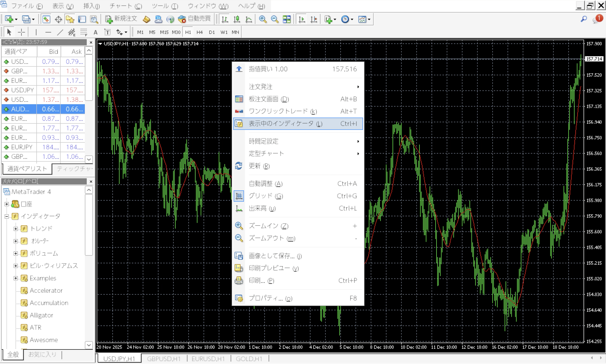Click the zoom out magnifier toolbar icon

(x=274, y=19)
